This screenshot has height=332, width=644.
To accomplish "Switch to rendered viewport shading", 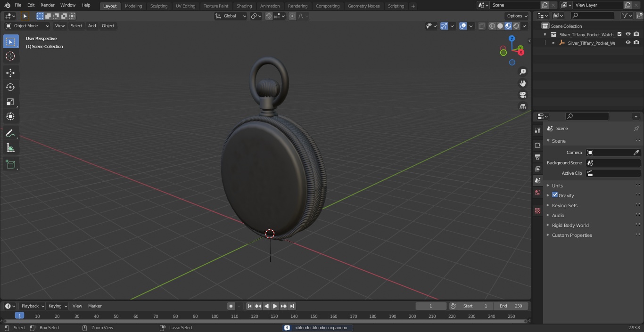I will coord(516,26).
